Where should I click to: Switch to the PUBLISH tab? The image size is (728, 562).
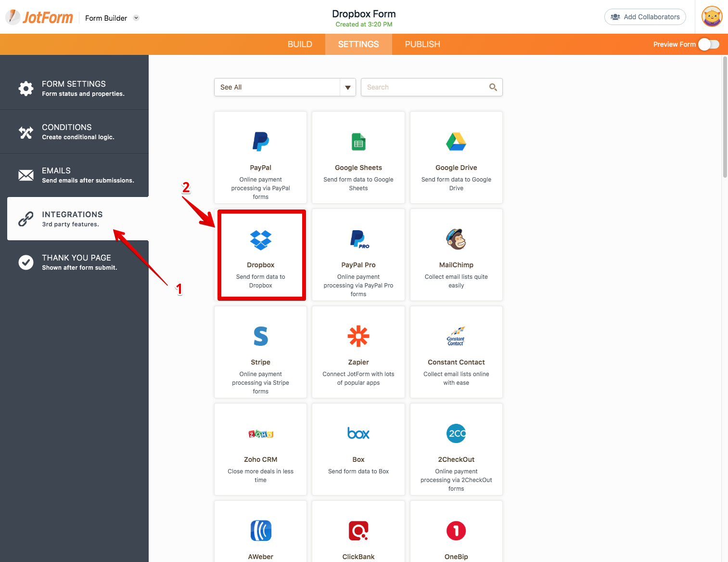click(422, 44)
